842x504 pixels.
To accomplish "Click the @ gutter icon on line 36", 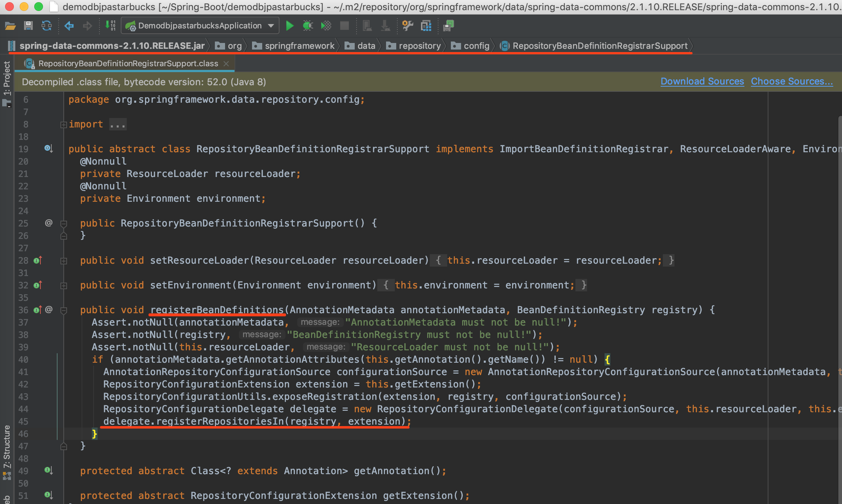I will (48, 310).
